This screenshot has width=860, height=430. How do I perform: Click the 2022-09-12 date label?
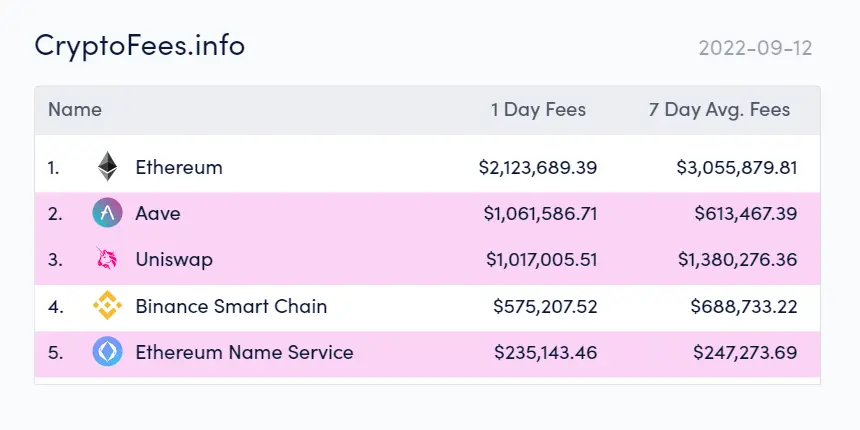[755, 48]
